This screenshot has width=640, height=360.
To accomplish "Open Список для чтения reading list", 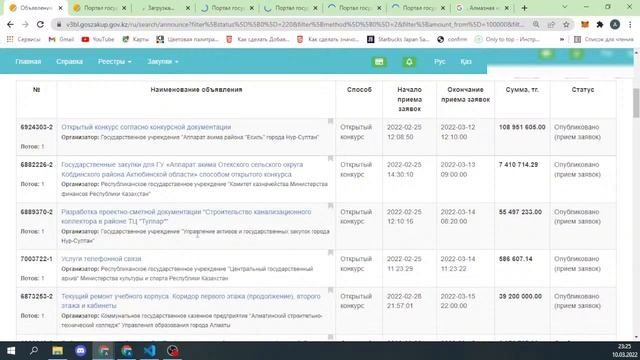I will (604, 39).
